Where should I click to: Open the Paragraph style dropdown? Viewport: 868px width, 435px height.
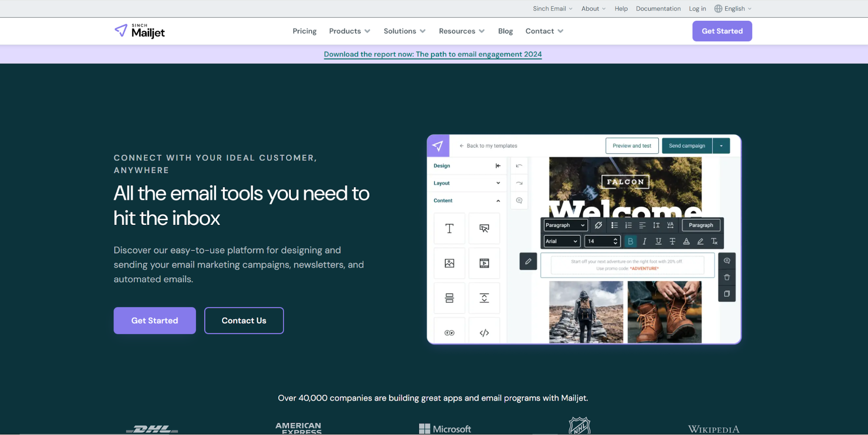pyautogui.click(x=565, y=225)
